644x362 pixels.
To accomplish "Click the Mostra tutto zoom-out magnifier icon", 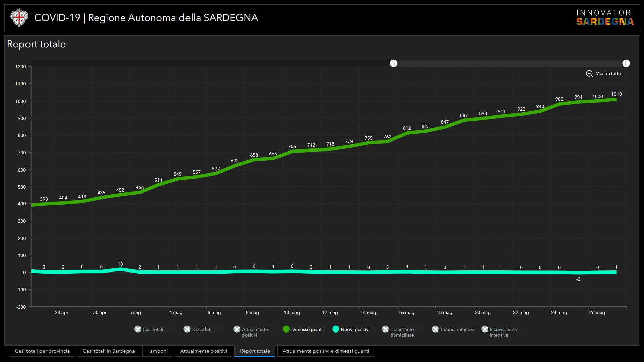I will [589, 74].
